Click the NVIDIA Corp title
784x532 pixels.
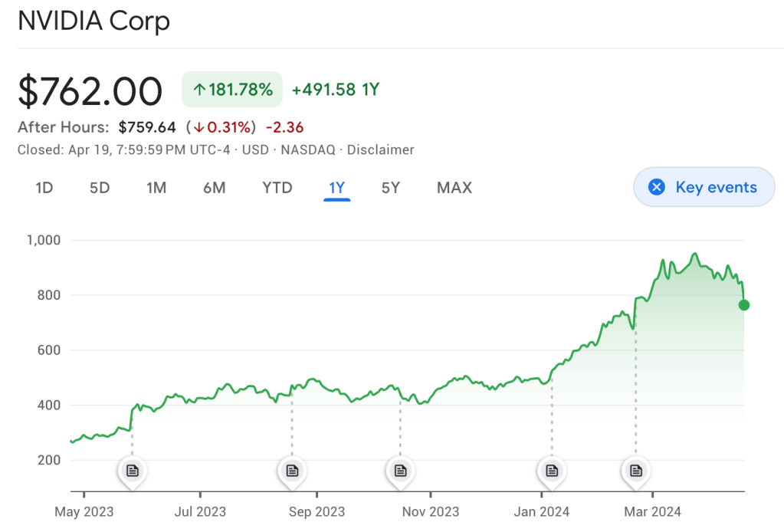coord(93,21)
